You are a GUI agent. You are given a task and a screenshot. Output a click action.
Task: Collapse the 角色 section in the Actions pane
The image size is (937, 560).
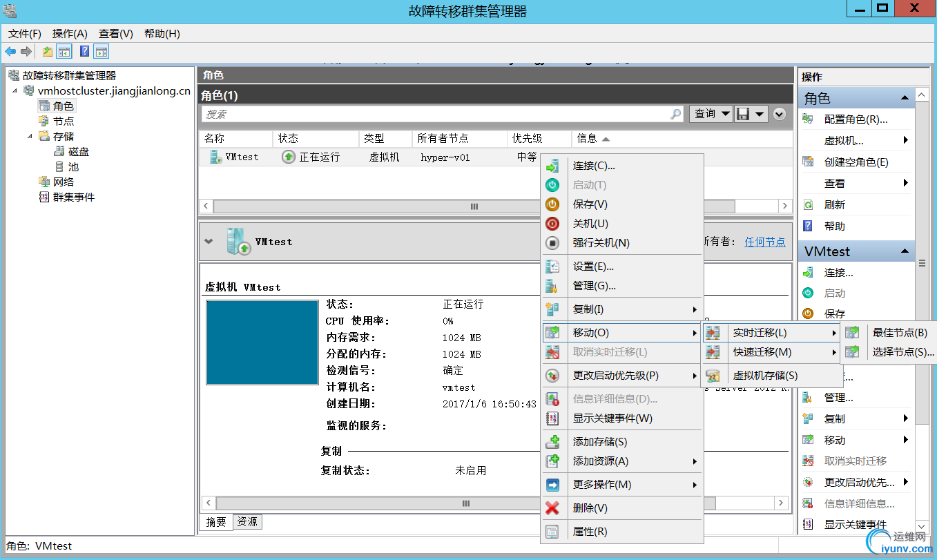[x=905, y=99]
